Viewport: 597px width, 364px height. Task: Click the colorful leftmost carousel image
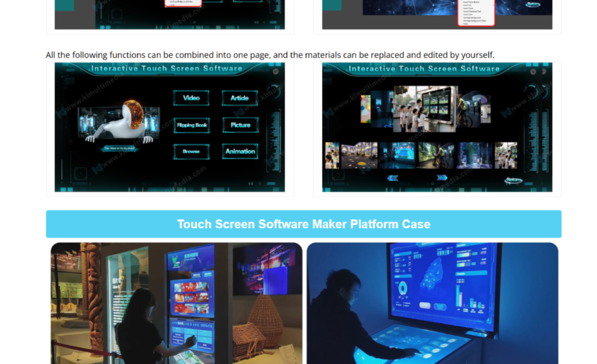tap(366, 109)
